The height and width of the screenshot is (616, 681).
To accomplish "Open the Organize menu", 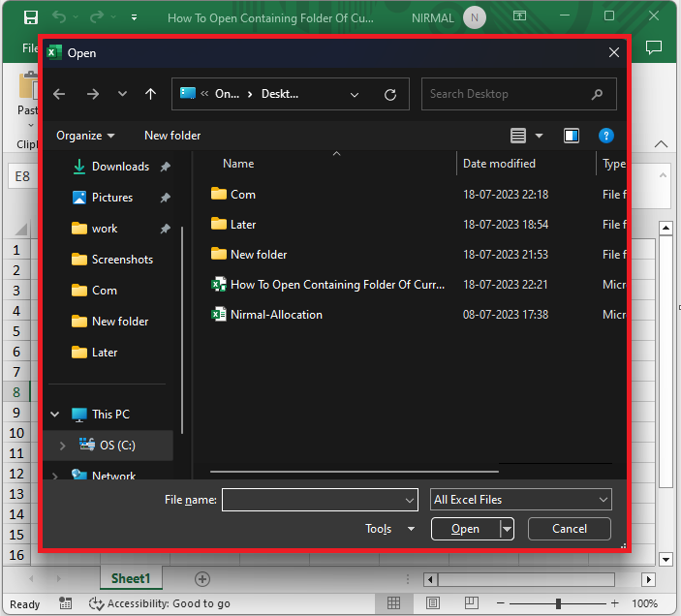I will tap(85, 136).
